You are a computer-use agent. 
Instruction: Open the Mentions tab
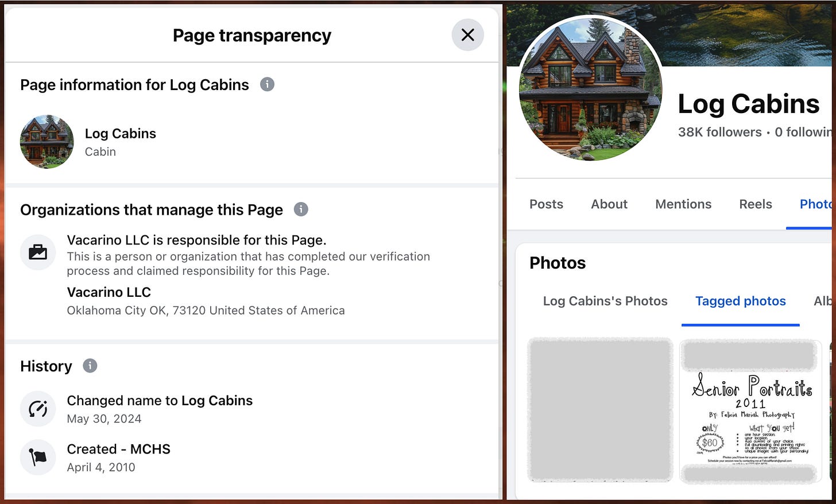(x=683, y=204)
